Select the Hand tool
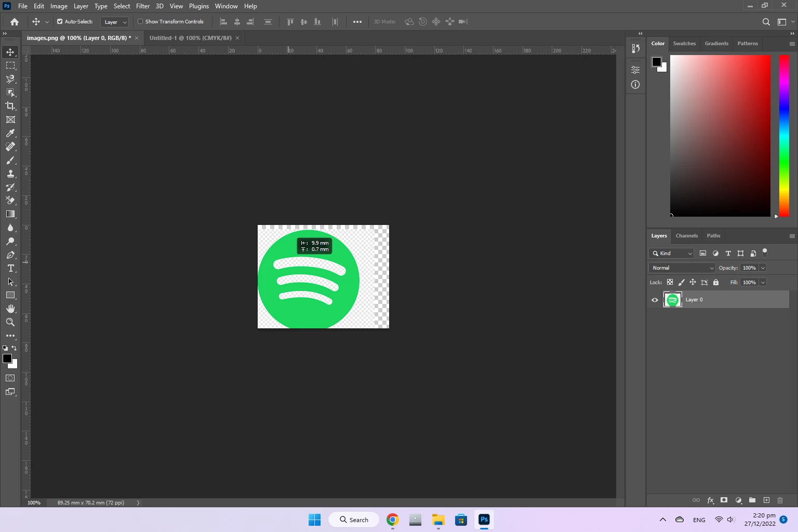 [x=10, y=309]
